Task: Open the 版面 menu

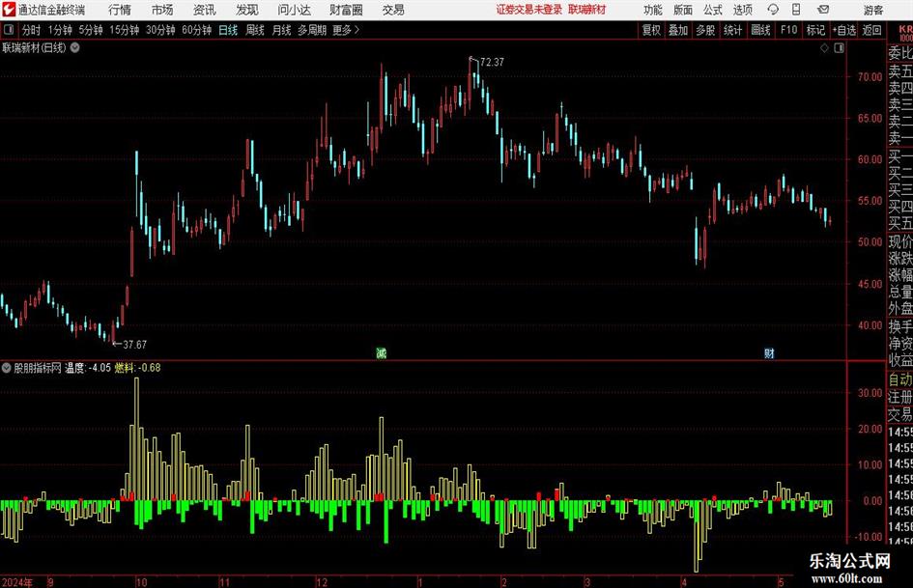Action: [682, 10]
